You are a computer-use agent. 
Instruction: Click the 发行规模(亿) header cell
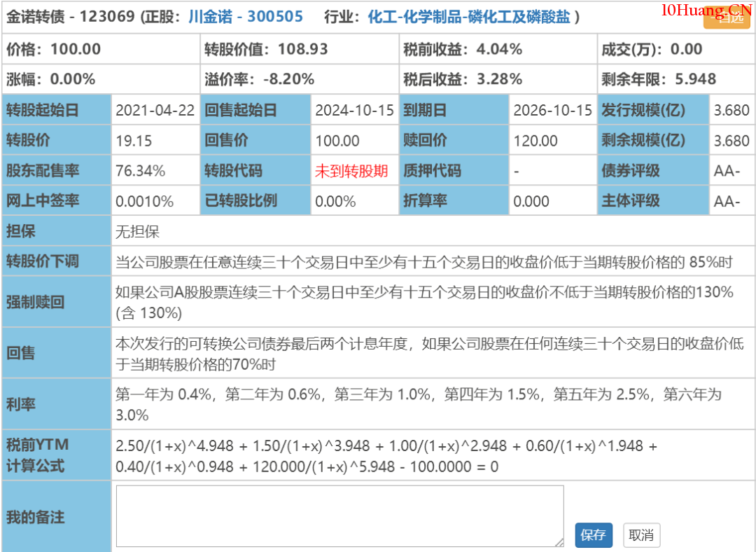pos(653,110)
